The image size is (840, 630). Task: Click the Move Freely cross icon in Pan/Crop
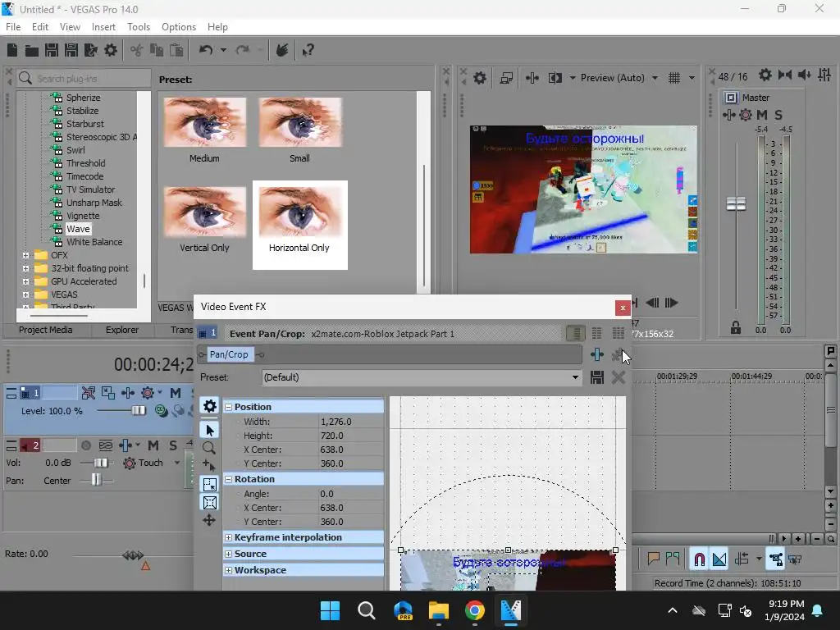click(x=209, y=520)
